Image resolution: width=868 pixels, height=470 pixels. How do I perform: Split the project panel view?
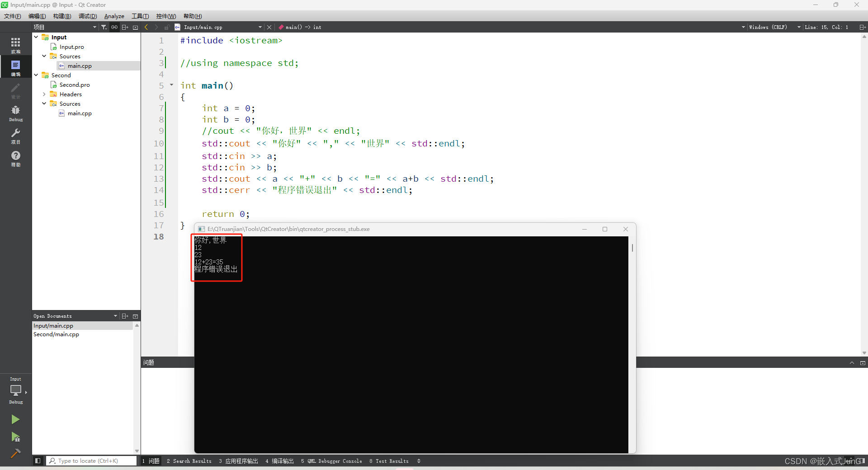[125, 27]
